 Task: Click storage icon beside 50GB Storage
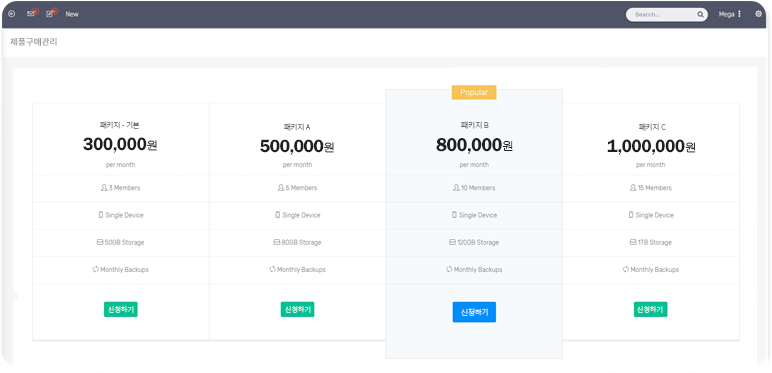click(100, 243)
